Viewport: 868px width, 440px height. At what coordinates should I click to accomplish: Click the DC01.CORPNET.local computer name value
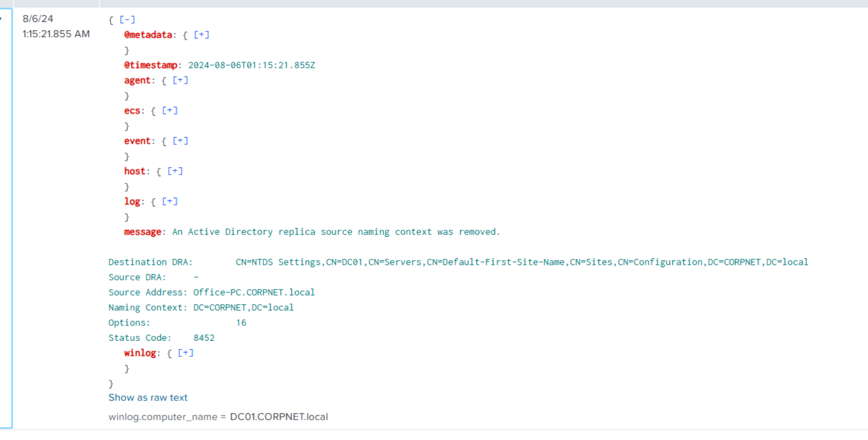pyautogui.click(x=279, y=417)
